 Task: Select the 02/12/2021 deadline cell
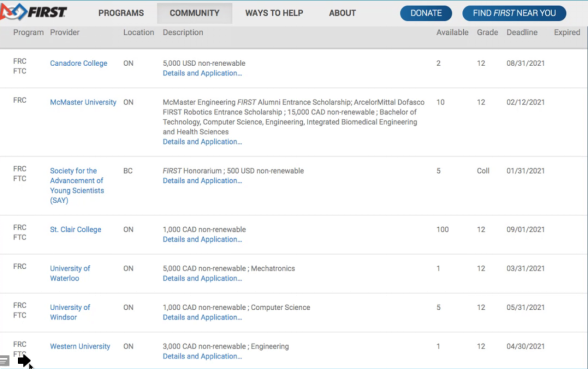point(525,102)
